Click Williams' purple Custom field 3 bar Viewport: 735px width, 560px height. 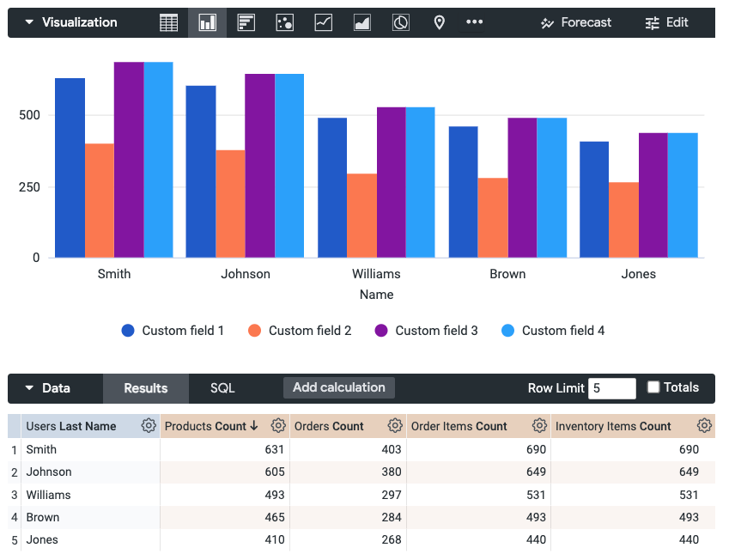coord(392,182)
